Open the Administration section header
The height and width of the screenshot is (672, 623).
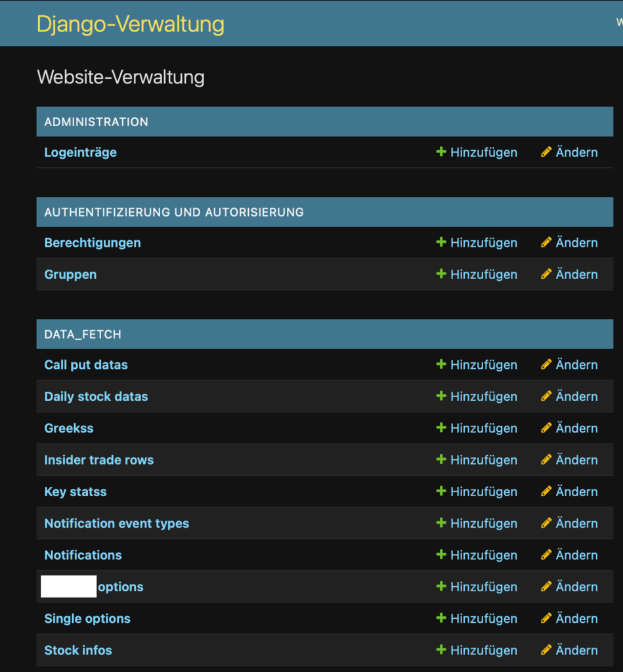pos(96,122)
